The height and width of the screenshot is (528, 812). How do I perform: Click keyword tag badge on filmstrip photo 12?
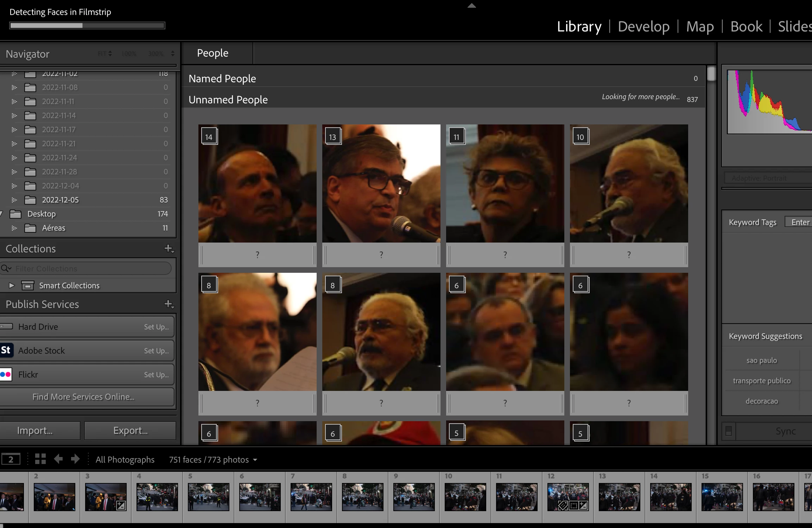pyautogui.click(x=563, y=506)
